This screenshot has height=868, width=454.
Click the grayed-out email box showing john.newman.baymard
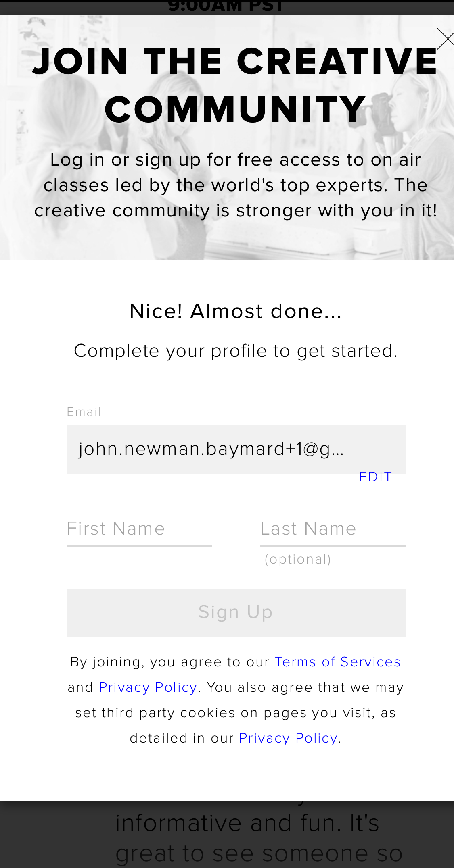pyautogui.click(x=236, y=449)
